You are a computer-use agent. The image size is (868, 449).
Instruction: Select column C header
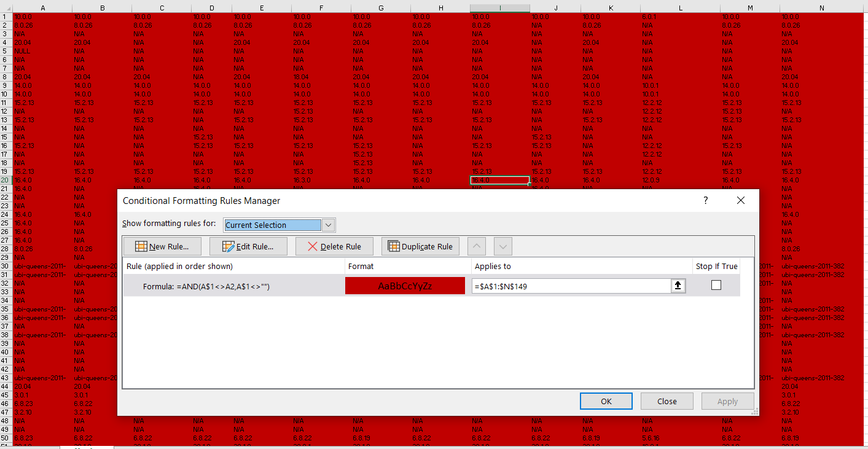pyautogui.click(x=162, y=8)
